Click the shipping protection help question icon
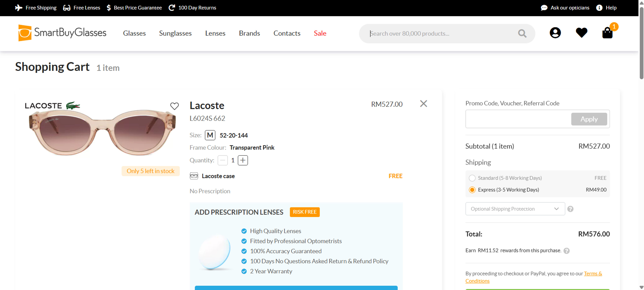Image resolution: width=644 pixels, height=290 pixels. point(570,209)
